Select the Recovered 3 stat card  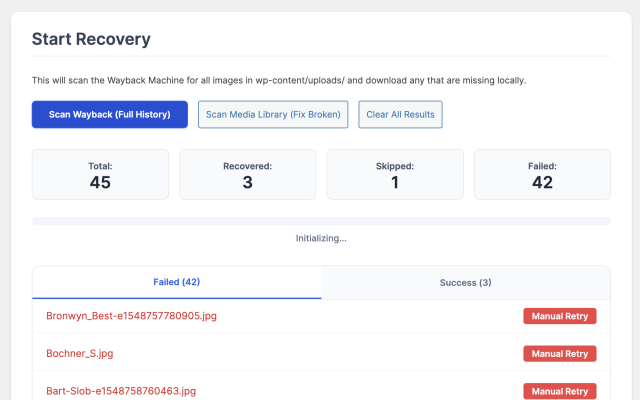(x=247, y=174)
